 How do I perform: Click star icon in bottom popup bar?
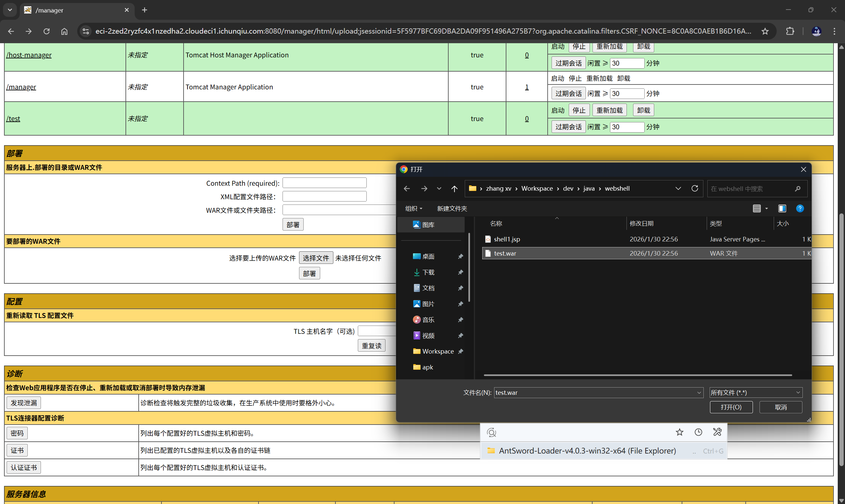679,432
